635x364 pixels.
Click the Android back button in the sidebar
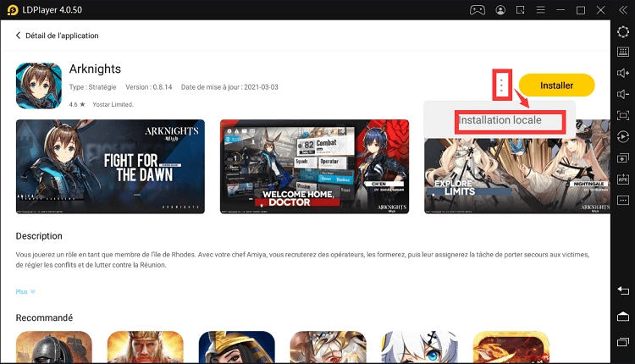point(623,290)
